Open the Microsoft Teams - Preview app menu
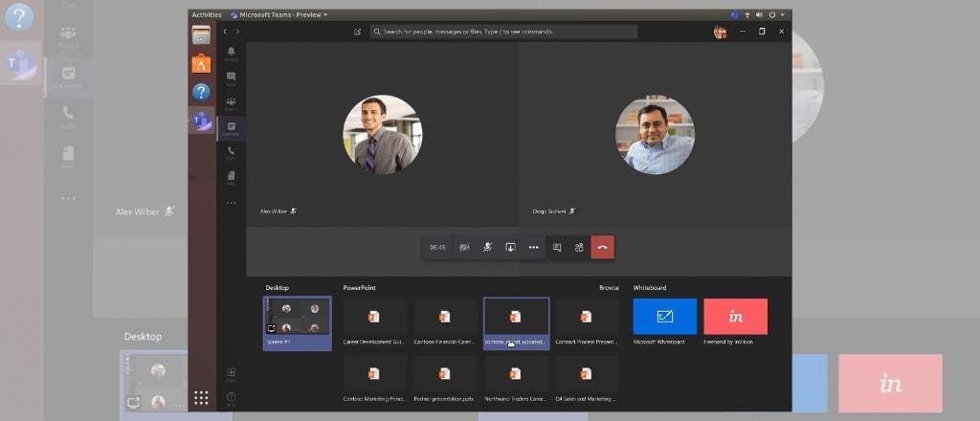The width and height of the screenshot is (980, 421). coord(278,15)
